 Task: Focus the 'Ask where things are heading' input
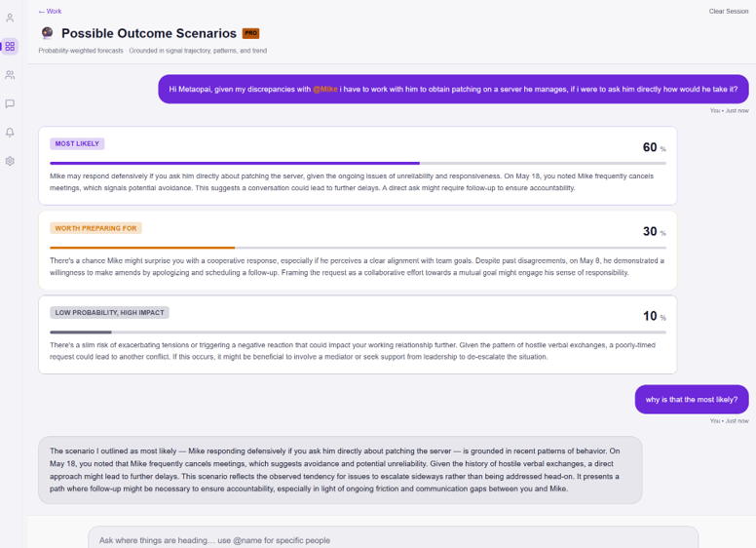pos(393,540)
